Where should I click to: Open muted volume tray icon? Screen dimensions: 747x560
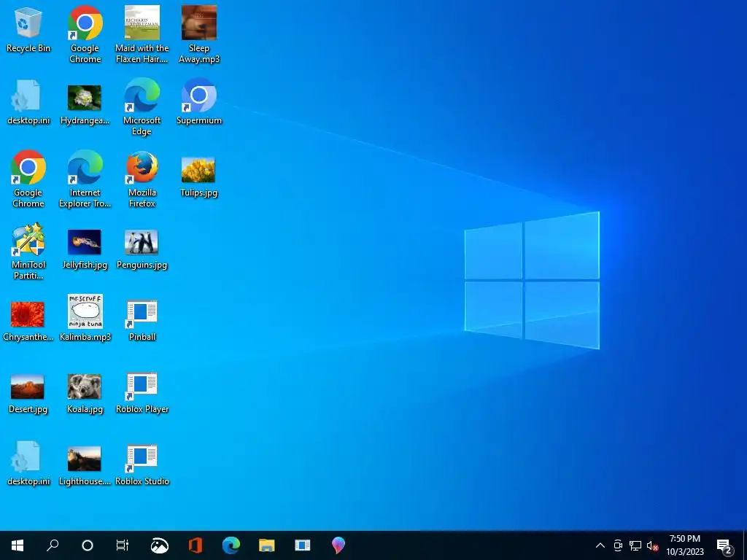click(x=652, y=545)
